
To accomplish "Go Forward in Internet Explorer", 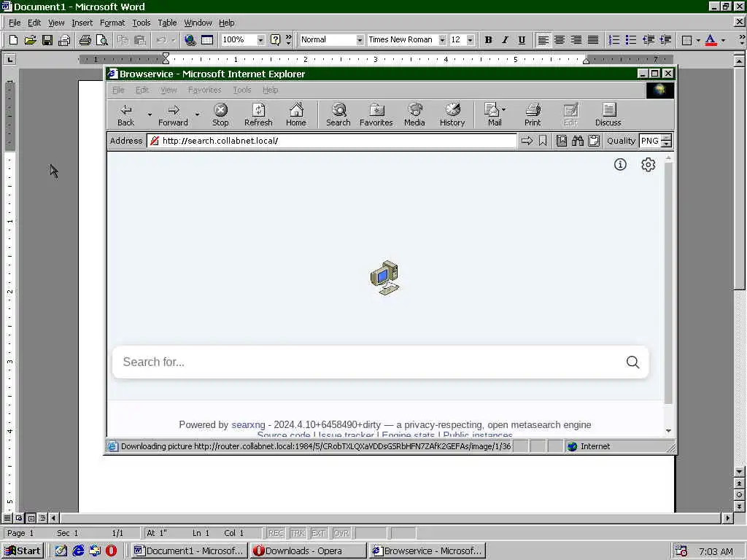I will [173, 115].
